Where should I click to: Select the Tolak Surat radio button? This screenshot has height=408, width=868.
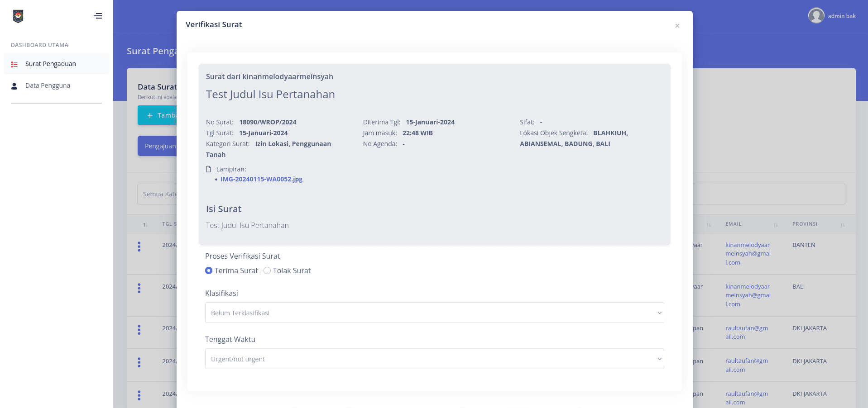(x=267, y=270)
